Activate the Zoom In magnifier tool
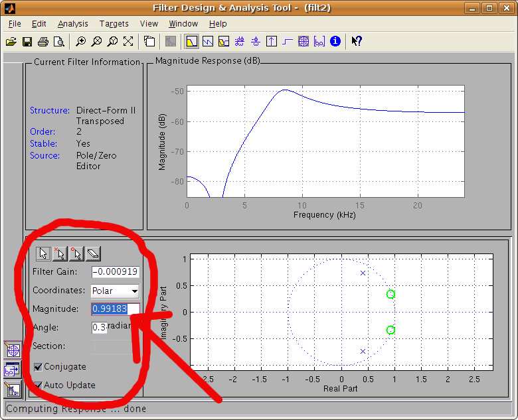 (x=80, y=42)
